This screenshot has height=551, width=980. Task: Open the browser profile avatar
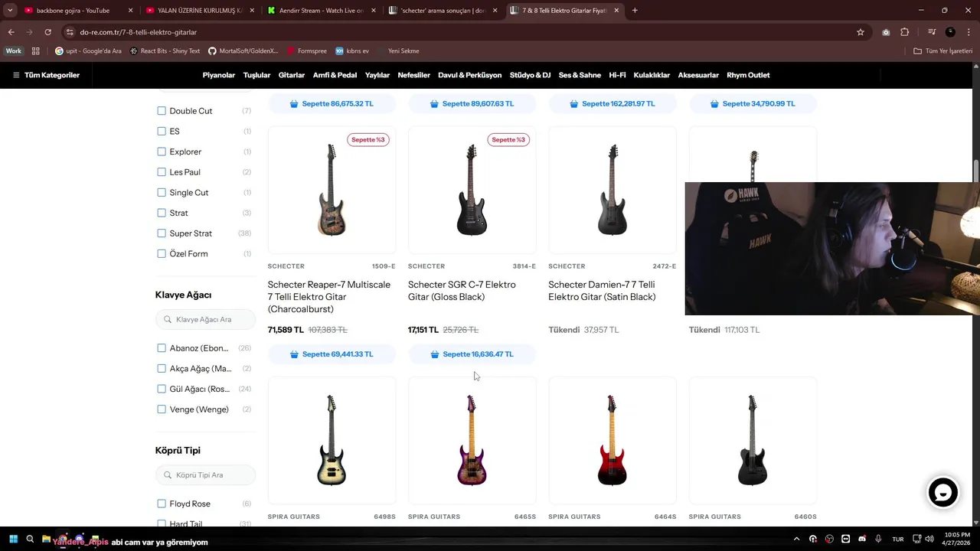click(950, 32)
